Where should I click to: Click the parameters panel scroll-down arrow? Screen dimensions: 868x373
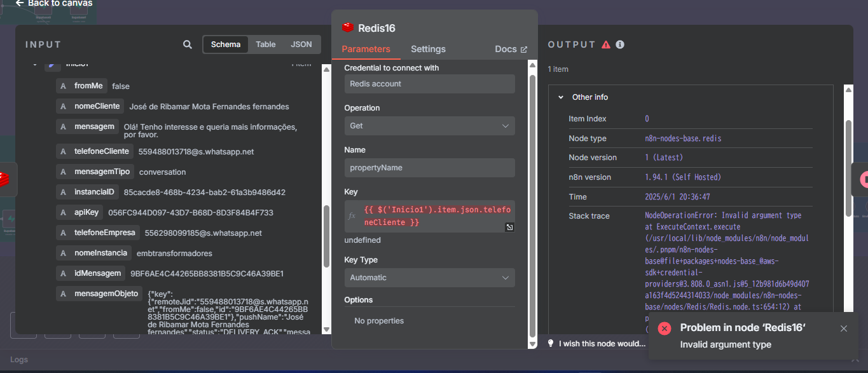[x=532, y=344]
